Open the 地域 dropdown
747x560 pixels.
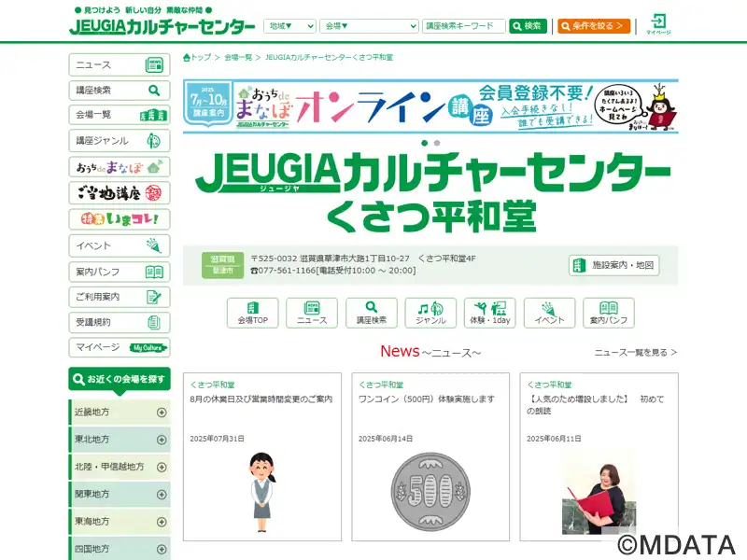289,26
